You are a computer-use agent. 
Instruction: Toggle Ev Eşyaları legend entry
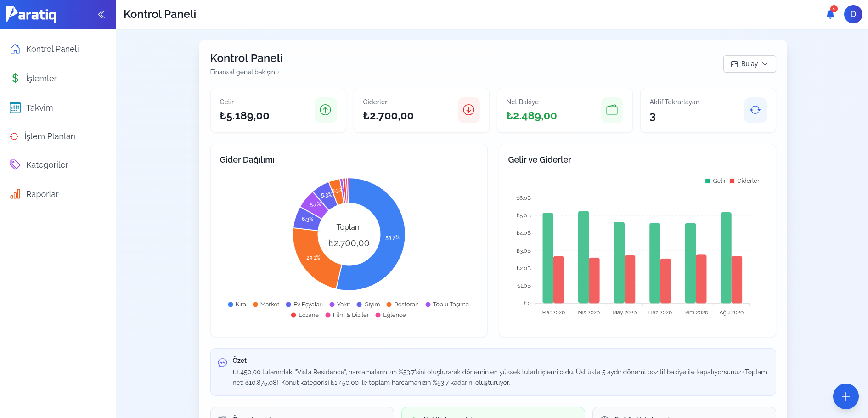304,304
